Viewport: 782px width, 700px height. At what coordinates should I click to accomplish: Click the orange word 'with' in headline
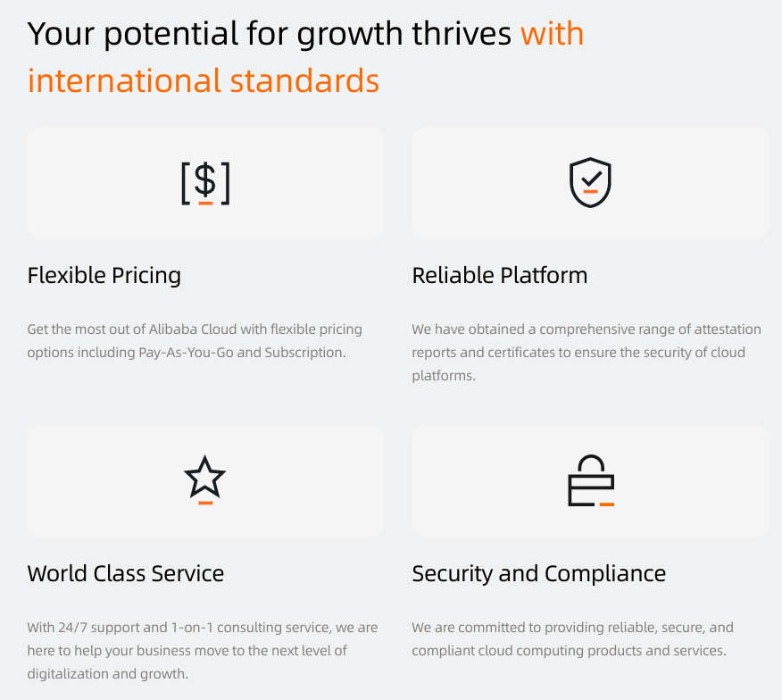(x=552, y=34)
